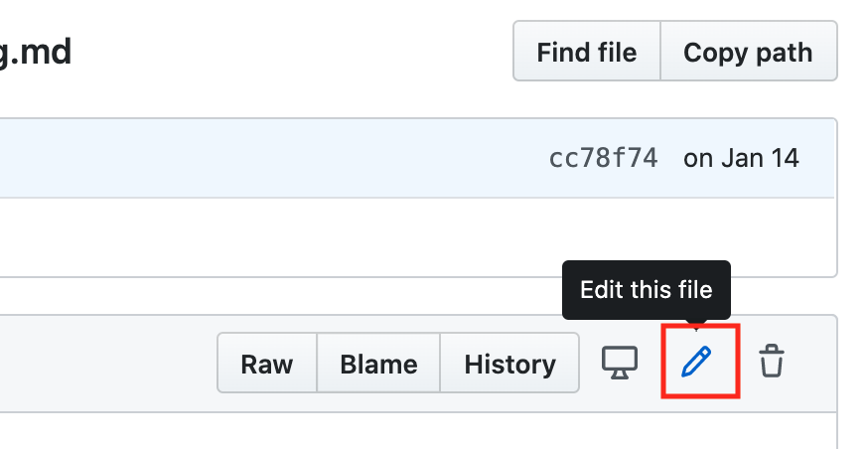Copy the file path to clipboard
The width and height of the screenshot is (868, 449).
pyautogui.click(x=748, y=52)
